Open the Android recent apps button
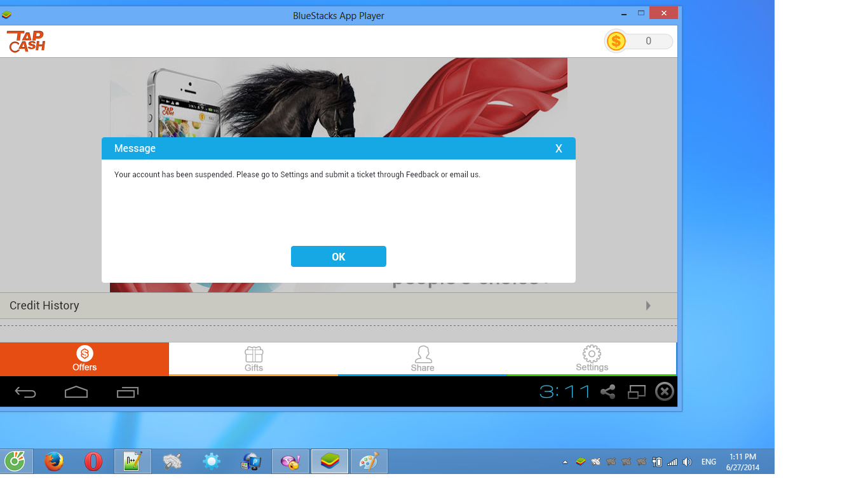Screen dimensions: 868x488 click(128, 392)
